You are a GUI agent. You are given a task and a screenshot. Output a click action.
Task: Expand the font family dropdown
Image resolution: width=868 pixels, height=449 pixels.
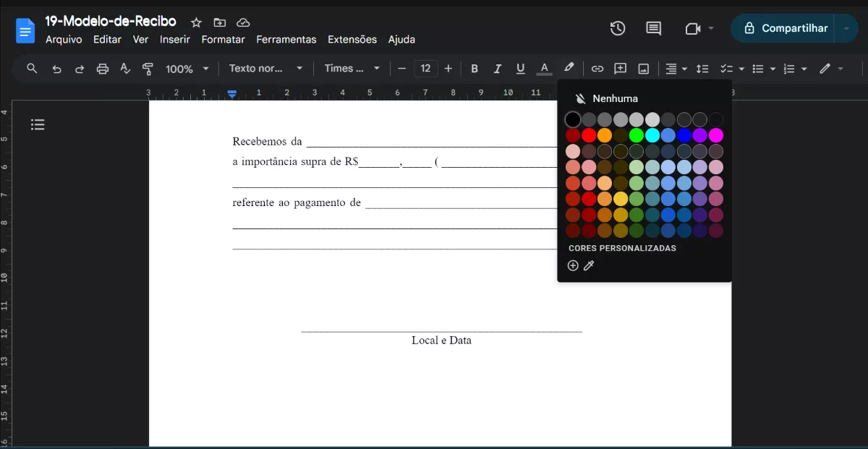point(352,69)
